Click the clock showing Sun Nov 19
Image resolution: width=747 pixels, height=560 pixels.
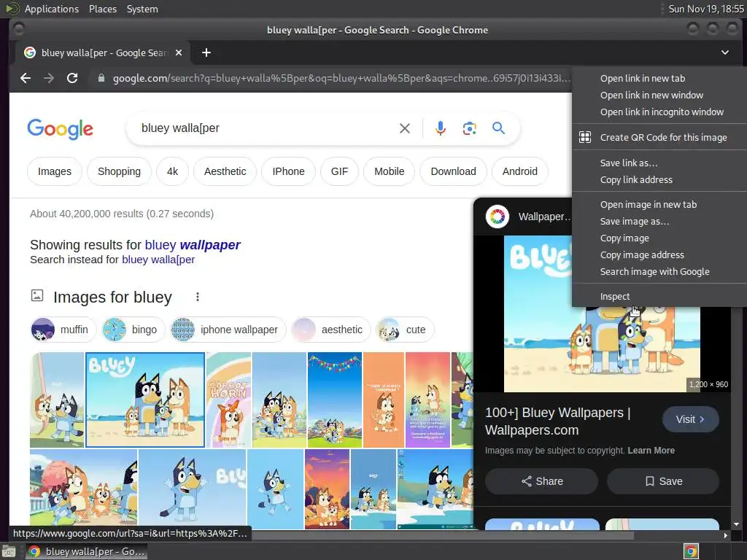pos(706,9)
